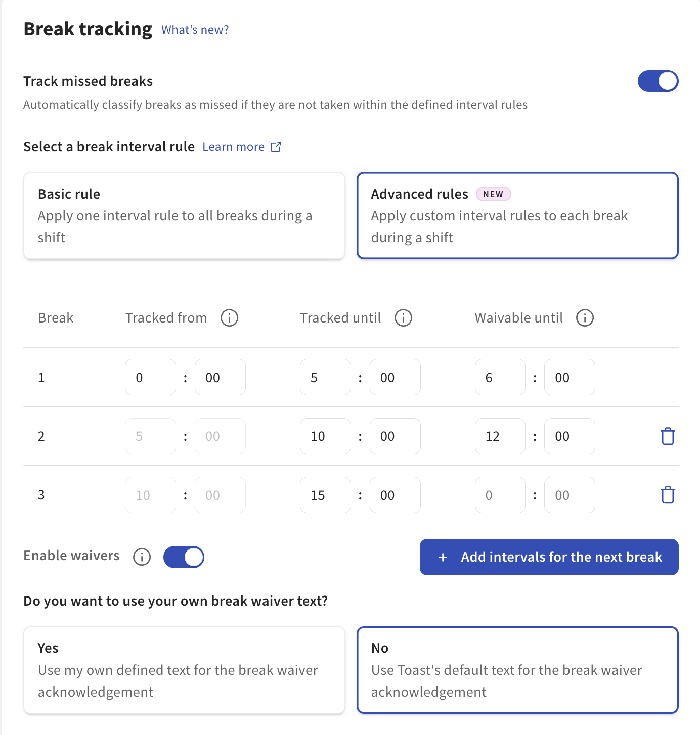Toggle the Enable waivers switch
700x735 pixels.
click(x=184, y=557)
